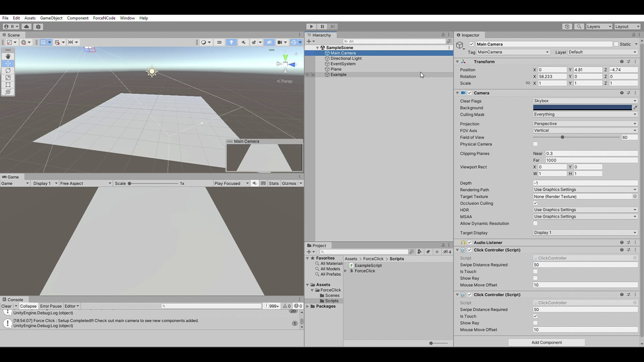Open the Projection dropdown in Camera
The width and height of the screenshot is (644, 362).
[584, 123]
